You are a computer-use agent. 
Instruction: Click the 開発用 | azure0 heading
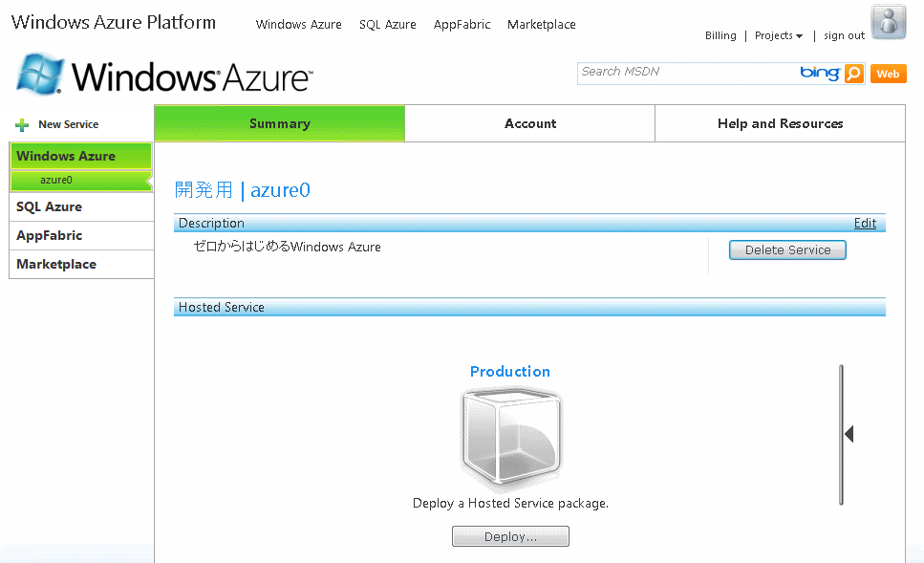(242, 190)
